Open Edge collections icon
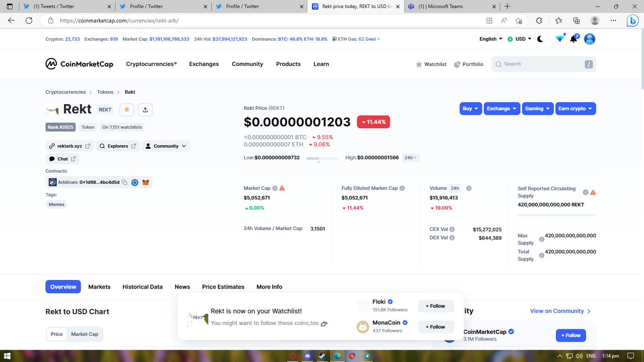This screenshot has width=644, height=362. coord(576,20)
